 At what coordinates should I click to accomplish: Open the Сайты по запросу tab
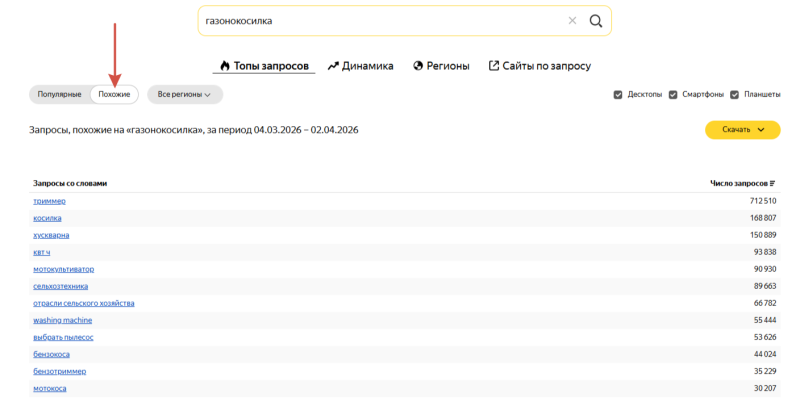click(x=540, y=66)
